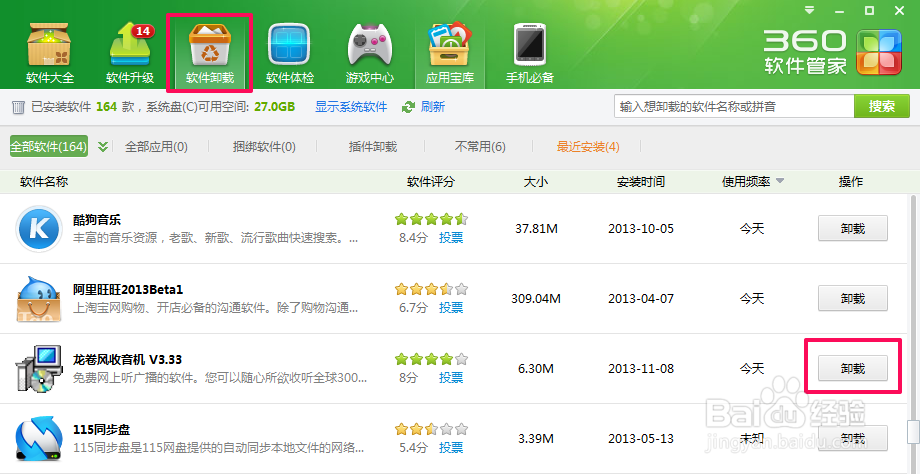Click 投票 link for 龙卷风收音机
Viewport: 920px width, 474px height.
pos(451,377)
